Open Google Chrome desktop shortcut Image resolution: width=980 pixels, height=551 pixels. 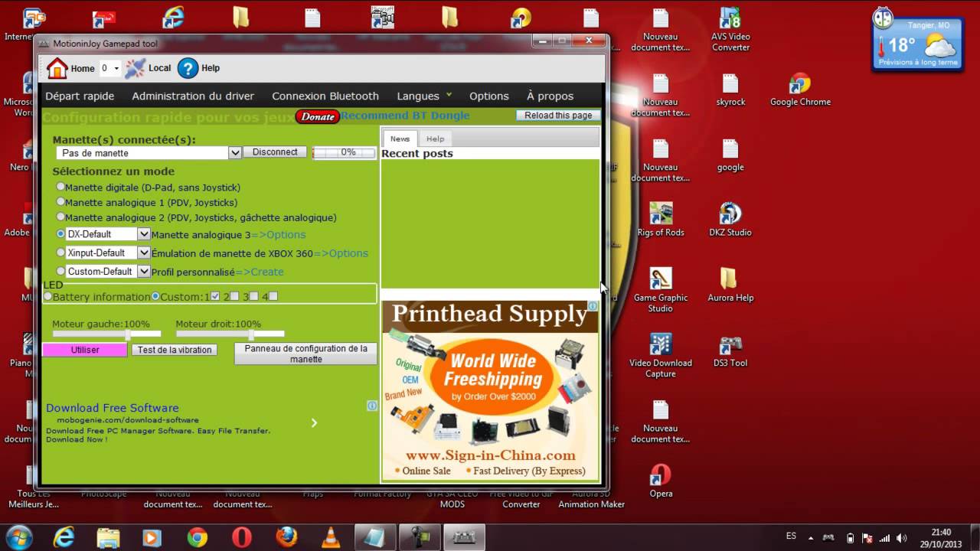[800, 90]
